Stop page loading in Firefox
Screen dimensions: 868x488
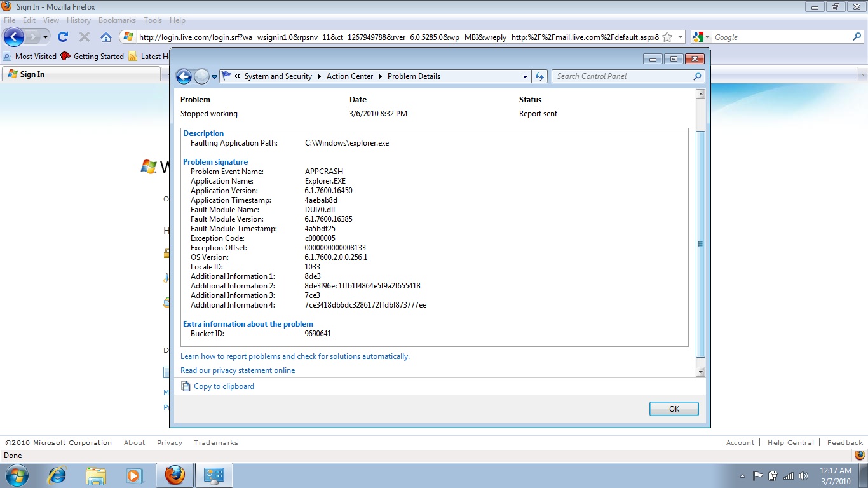pyautogui.click(x=84, y=37)
